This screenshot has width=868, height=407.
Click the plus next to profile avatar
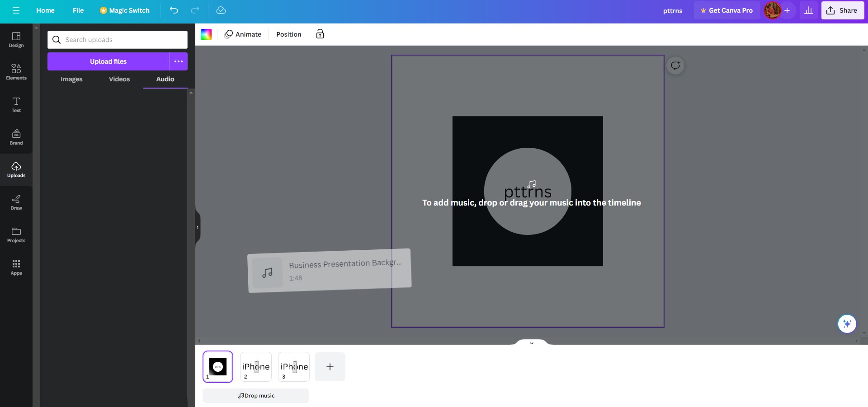click(787, 10)
